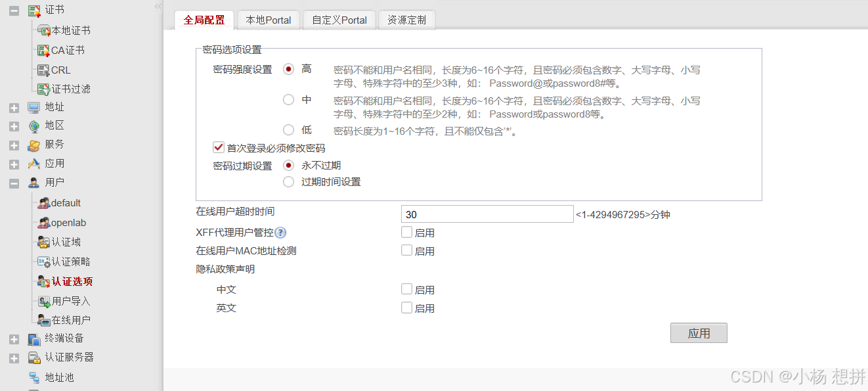Viewport: 868px width, 391px height.
Task: Select 中 password strength radio button
Action: (288, 100)
